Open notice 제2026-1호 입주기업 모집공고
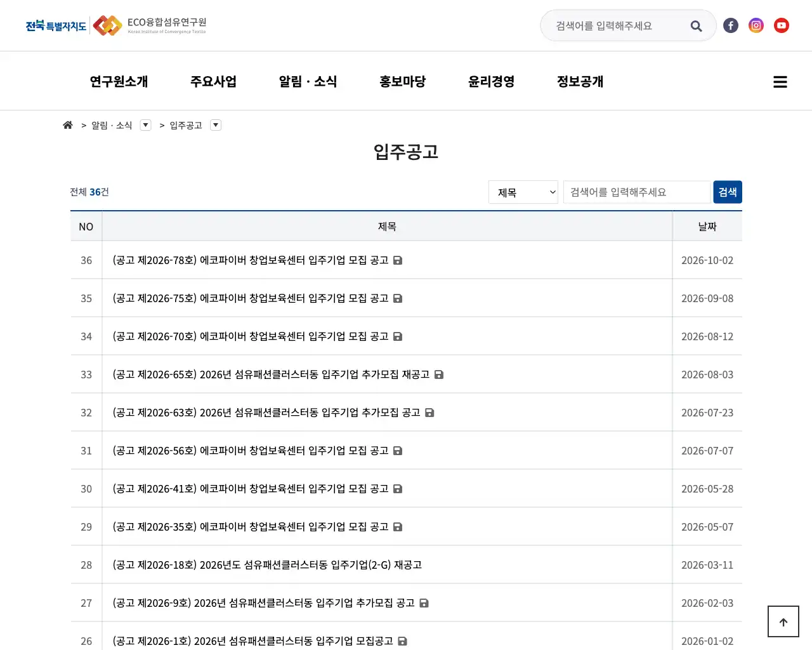 [252, 641]
